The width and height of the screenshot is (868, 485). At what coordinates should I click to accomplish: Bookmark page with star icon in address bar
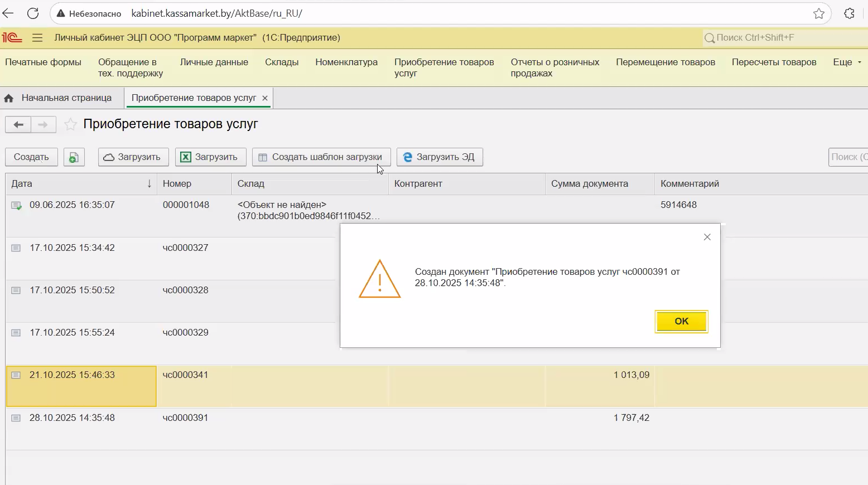pyautogui.click(x=818, y=13)
